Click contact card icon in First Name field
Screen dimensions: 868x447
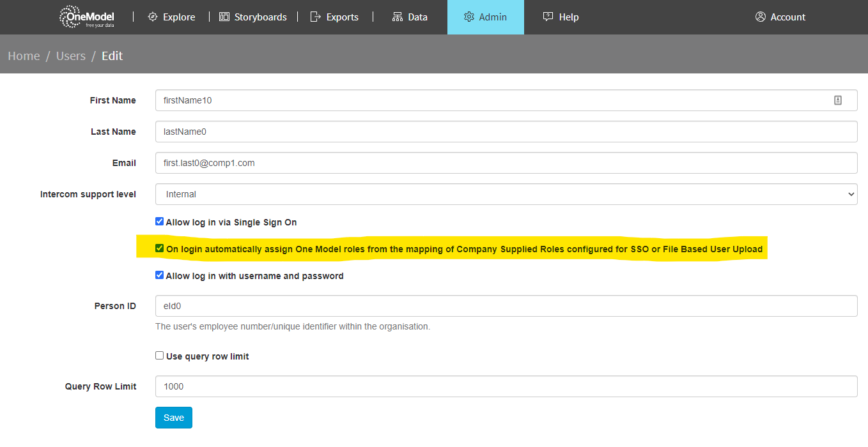tap(838, 100)
